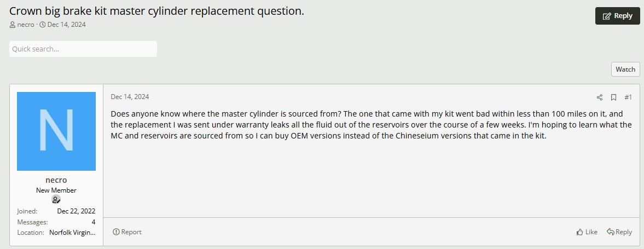The height and width of the screenshot is (249, 644).
Task: Like the post with the thumbs-up
Action: point(587,232)
